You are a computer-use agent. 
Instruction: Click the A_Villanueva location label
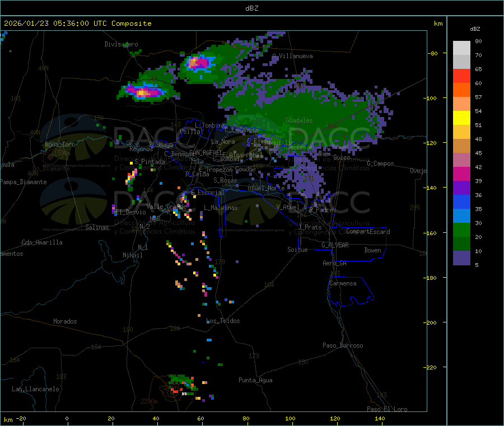click(x=292, y=56)
